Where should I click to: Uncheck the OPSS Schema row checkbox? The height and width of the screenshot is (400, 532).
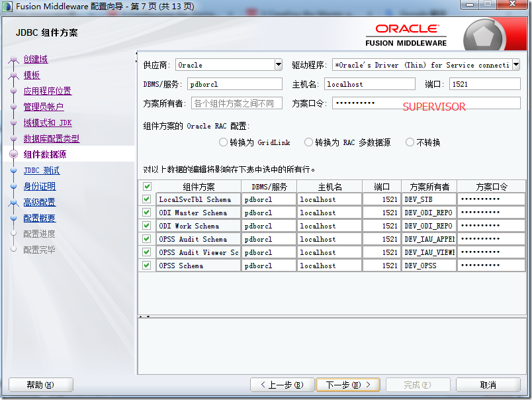(147, 266)
